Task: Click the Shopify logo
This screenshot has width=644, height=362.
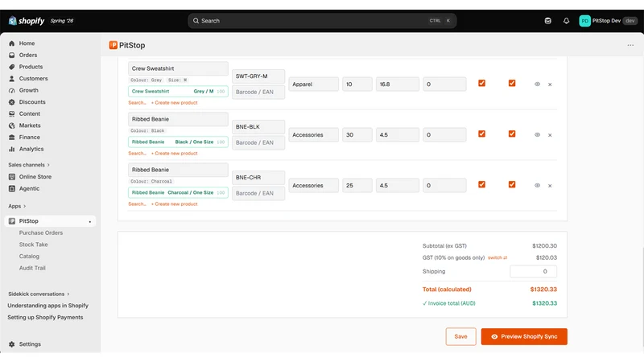Action: [27, 21]
